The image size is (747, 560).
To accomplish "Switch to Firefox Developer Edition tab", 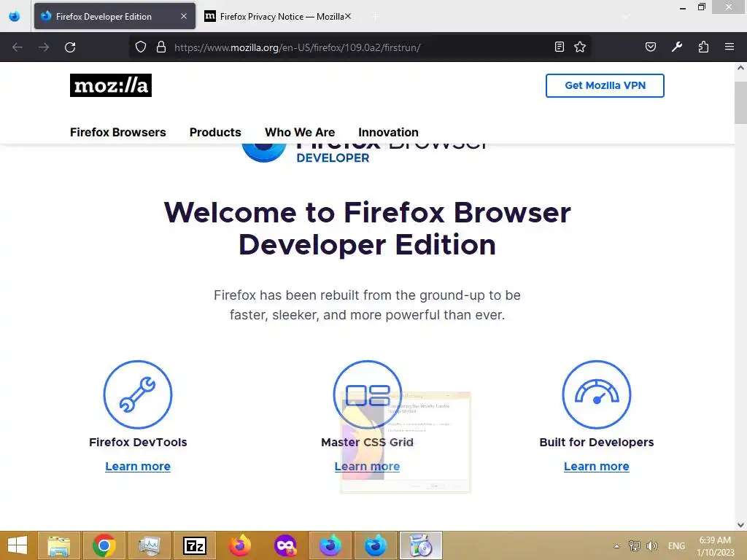I will coord(115,16).
